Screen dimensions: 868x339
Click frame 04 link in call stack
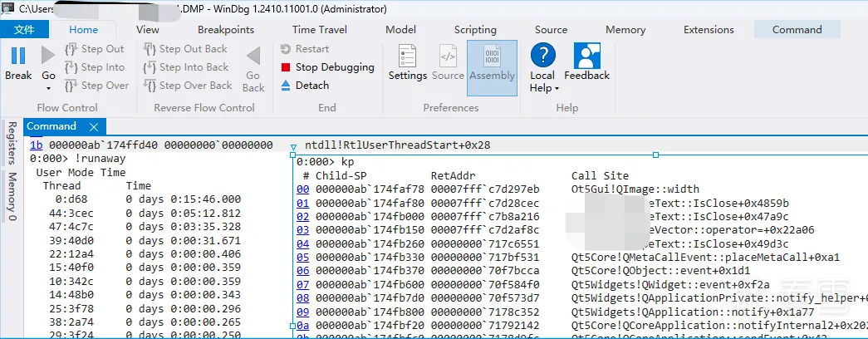point(303,243)
